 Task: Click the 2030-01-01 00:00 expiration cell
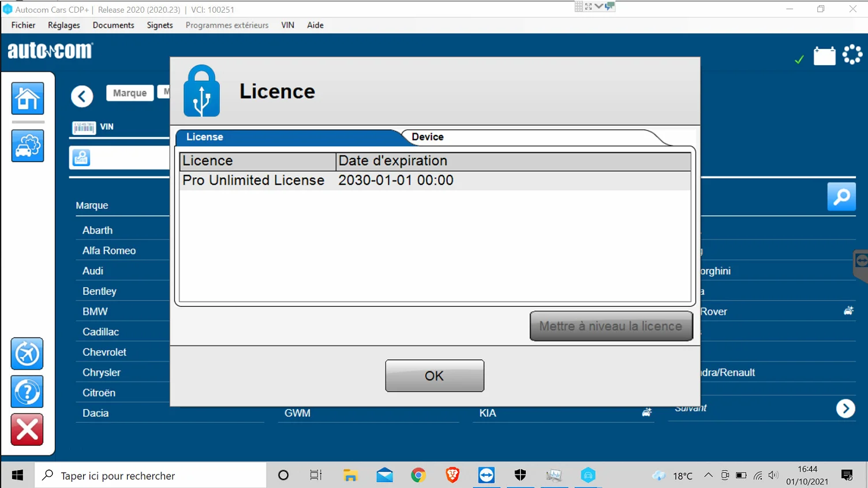pyautogui.click(x=396, y=181)
